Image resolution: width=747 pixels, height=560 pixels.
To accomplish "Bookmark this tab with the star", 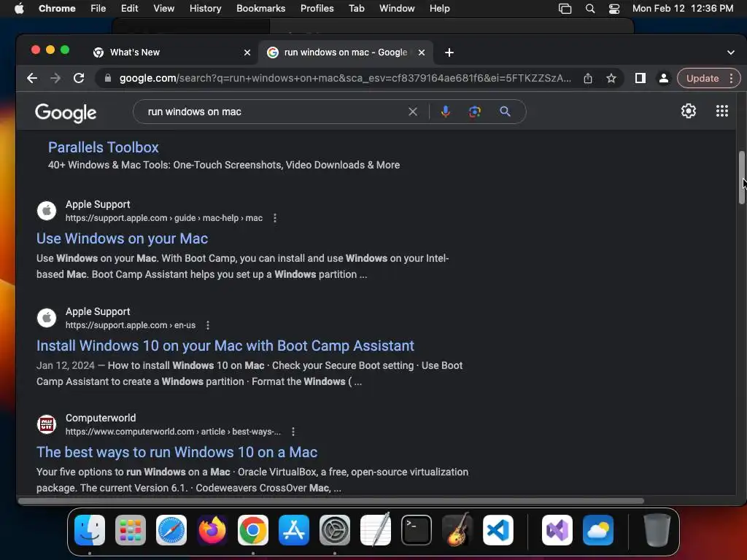I will (611, 78).
